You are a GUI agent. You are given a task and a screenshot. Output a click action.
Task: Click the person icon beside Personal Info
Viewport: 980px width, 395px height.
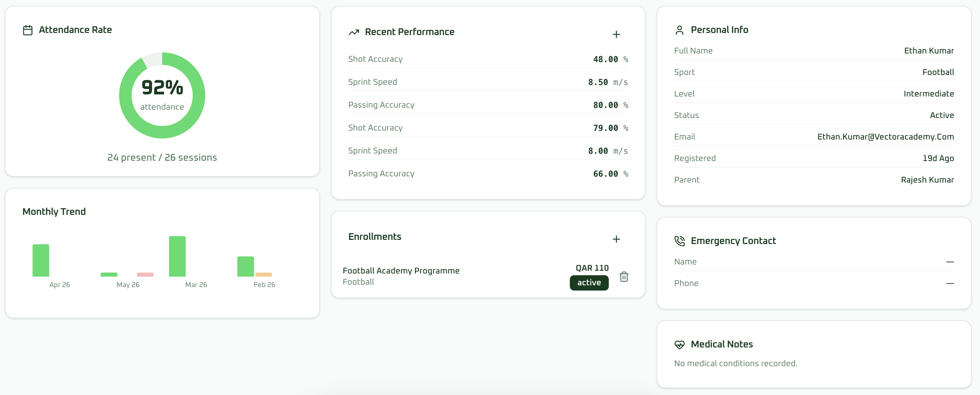coord(680,30)
